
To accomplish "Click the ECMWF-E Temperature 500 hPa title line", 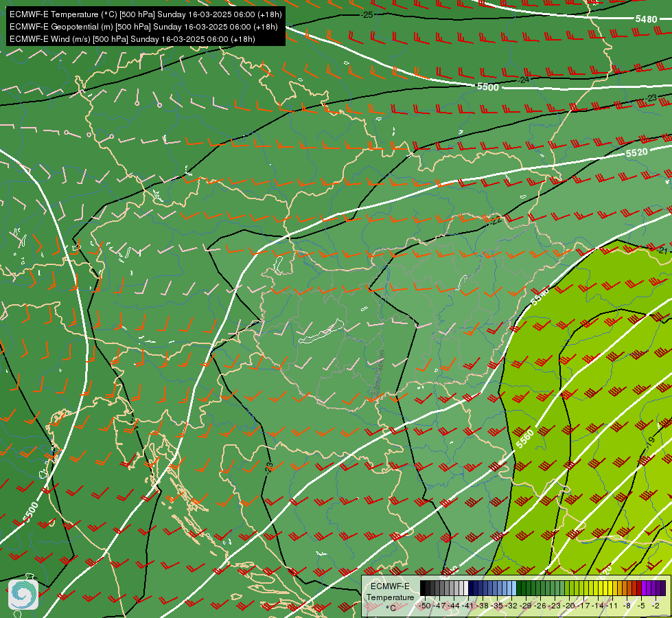I will (x=146, y=14).
